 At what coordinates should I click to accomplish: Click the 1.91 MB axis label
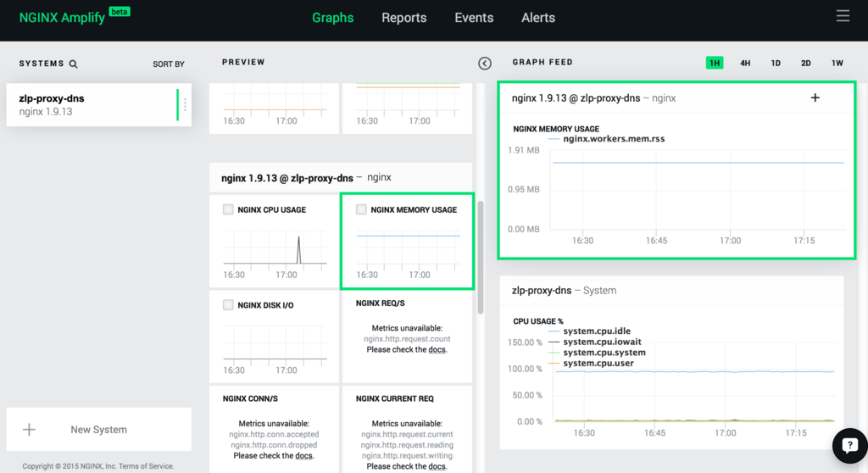pos(523,150)
